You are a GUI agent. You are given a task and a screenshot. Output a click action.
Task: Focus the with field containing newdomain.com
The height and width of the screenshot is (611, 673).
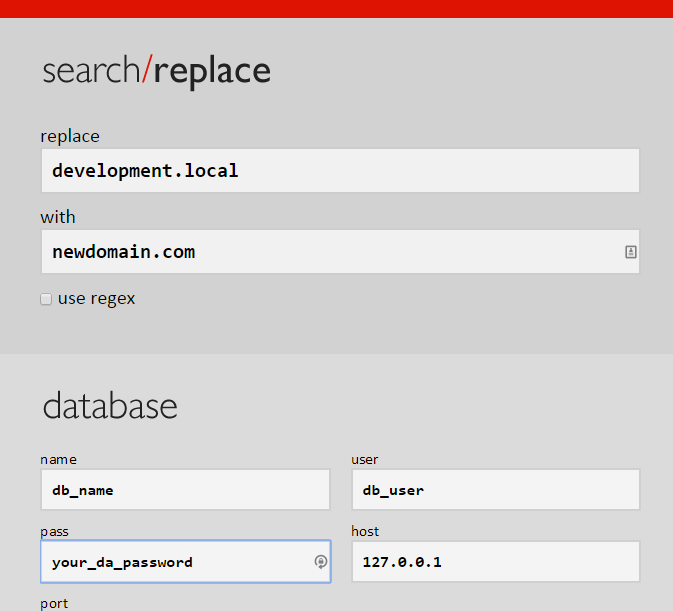pyautogui.click(x=340, y=252)
